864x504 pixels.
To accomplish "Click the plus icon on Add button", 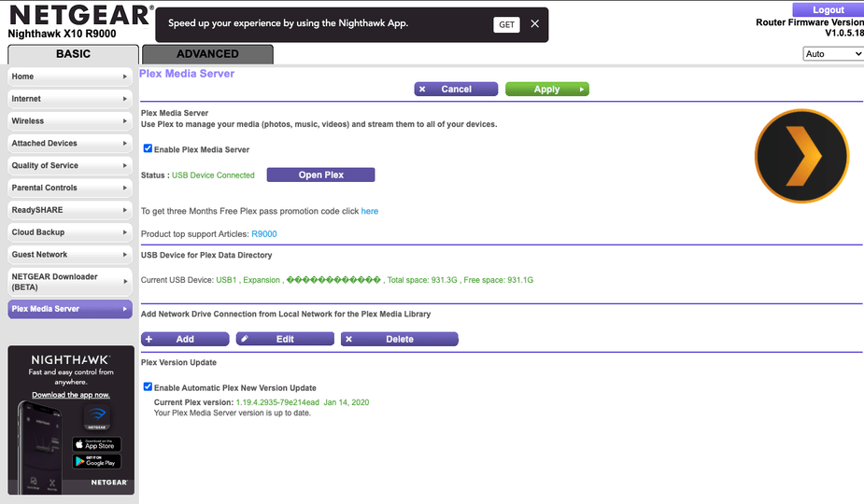I will tap(149, 340).
